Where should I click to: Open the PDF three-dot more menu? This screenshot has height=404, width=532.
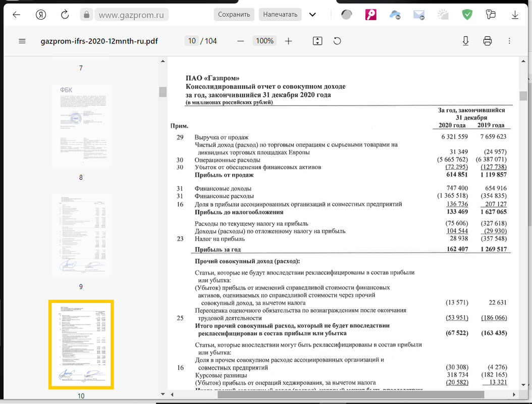(x=509, y=41)
